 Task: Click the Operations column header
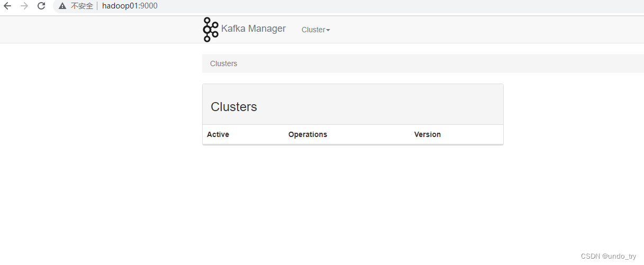tap(308, 134)
